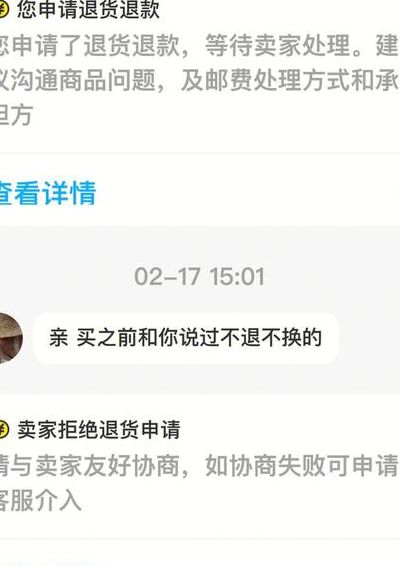
Task: Tap the 如协商失败可申请 text line
Action: click(301, 466)
